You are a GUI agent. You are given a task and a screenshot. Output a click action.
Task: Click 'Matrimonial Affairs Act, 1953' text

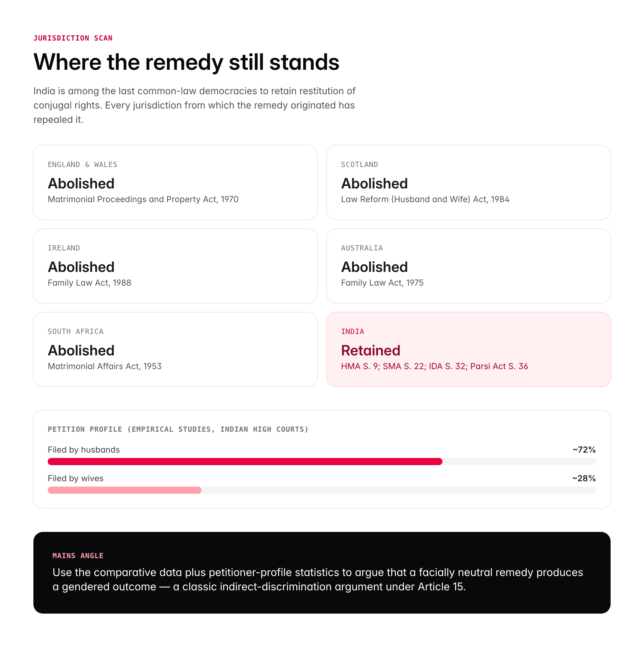(x=104, y=366)
